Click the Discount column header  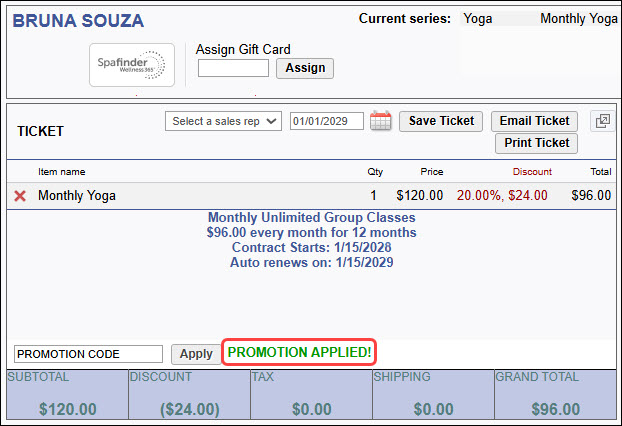click(x=532, y=172)
